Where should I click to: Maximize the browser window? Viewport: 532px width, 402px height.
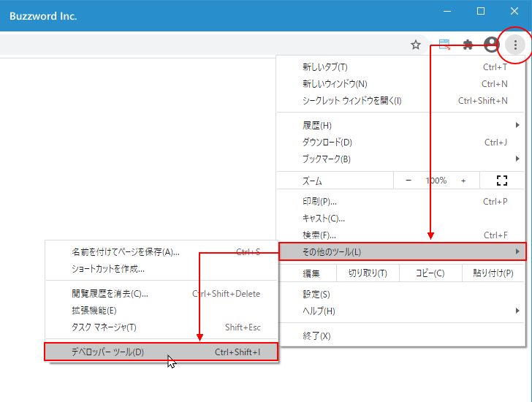tap(481, 11)
